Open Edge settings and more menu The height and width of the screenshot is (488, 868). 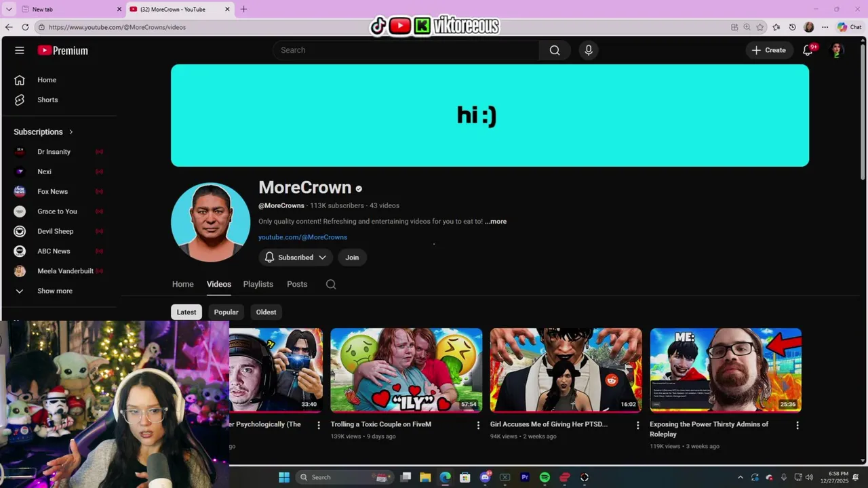[x=825, y=27]
